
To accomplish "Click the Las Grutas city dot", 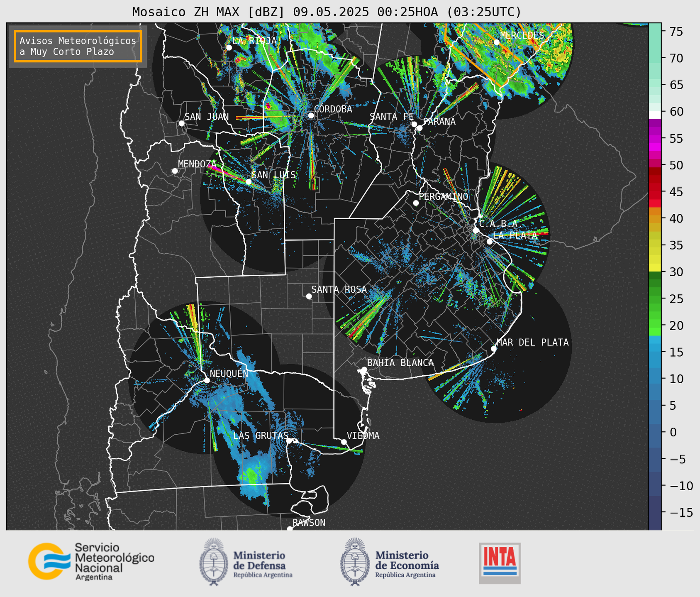I will coord(289,440).
